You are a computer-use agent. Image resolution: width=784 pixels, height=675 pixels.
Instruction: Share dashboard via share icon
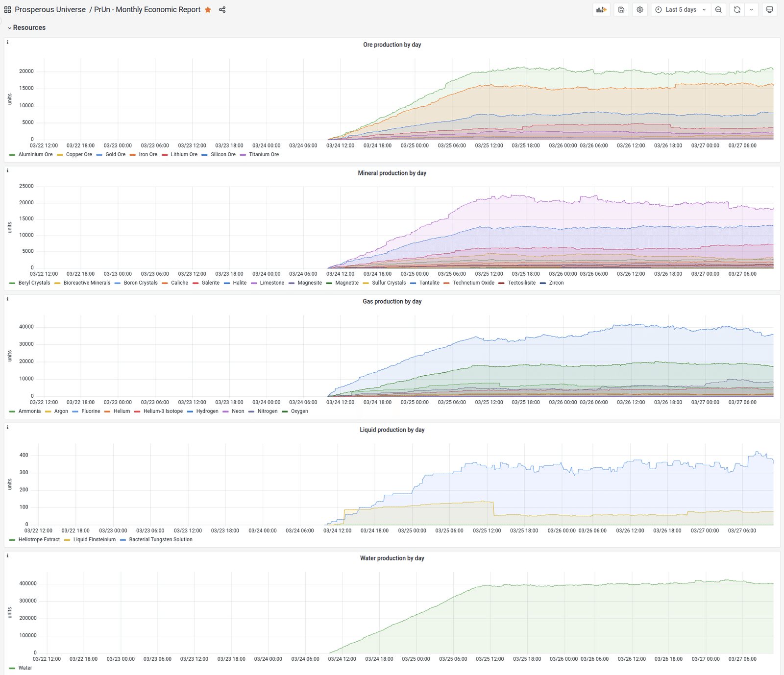(222, 10)
